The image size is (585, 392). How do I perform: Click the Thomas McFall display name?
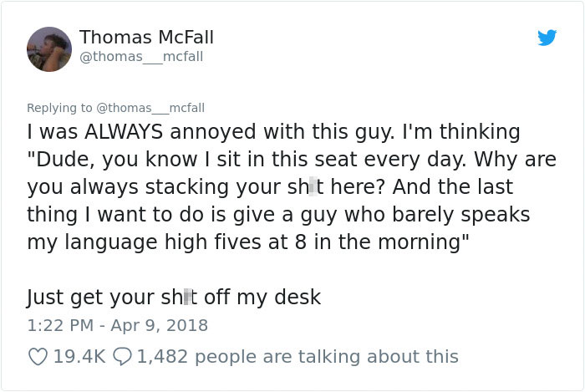(146, 38)
